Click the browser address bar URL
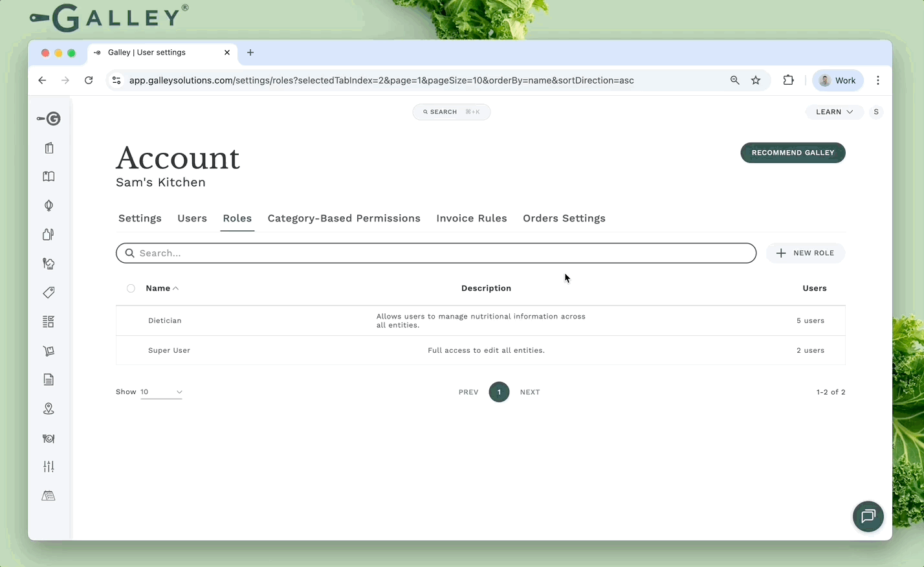 tap(382, 80)
